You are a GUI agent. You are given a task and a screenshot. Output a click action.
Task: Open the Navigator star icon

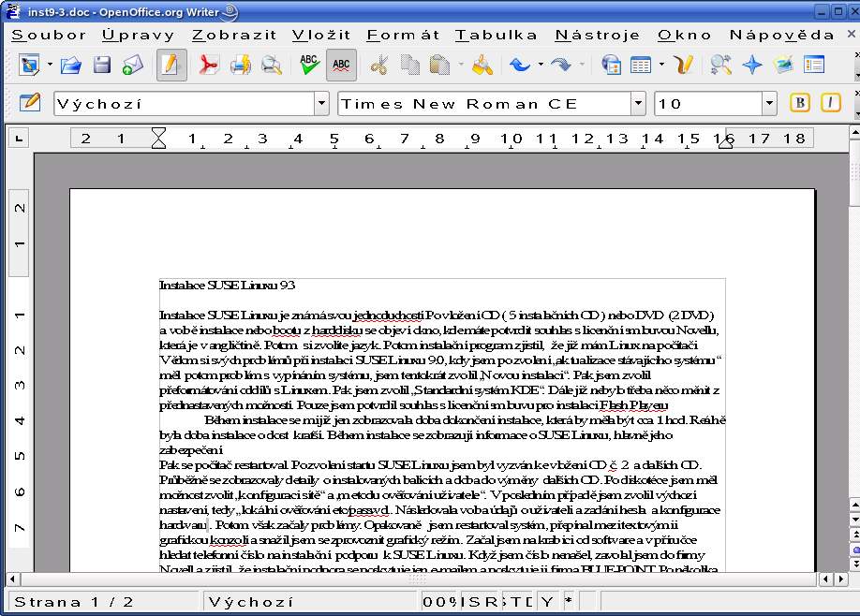(x=752, y=65)
